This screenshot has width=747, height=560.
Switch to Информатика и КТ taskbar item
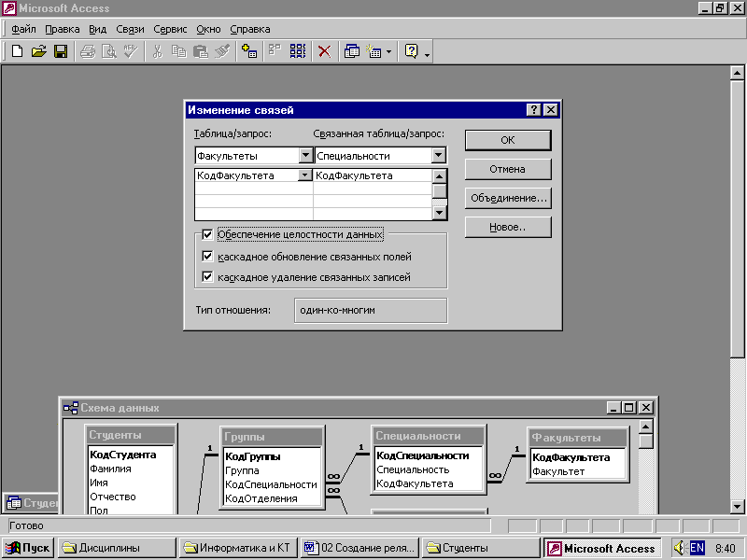238,548
